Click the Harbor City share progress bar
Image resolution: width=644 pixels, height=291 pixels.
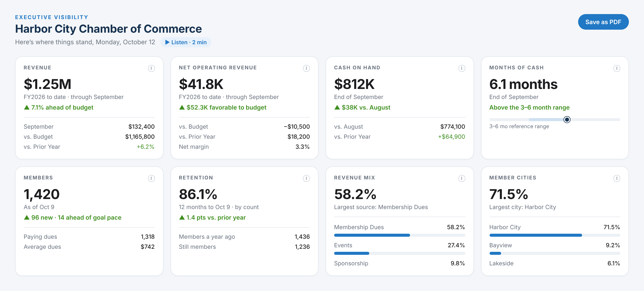[x=555, y=235]
